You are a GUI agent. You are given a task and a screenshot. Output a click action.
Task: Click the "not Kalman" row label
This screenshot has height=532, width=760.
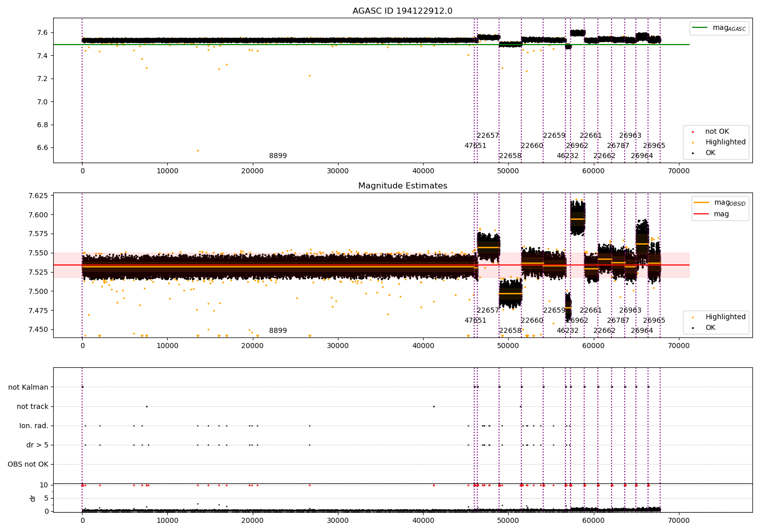pyautogui.click(x=28, y=388)
